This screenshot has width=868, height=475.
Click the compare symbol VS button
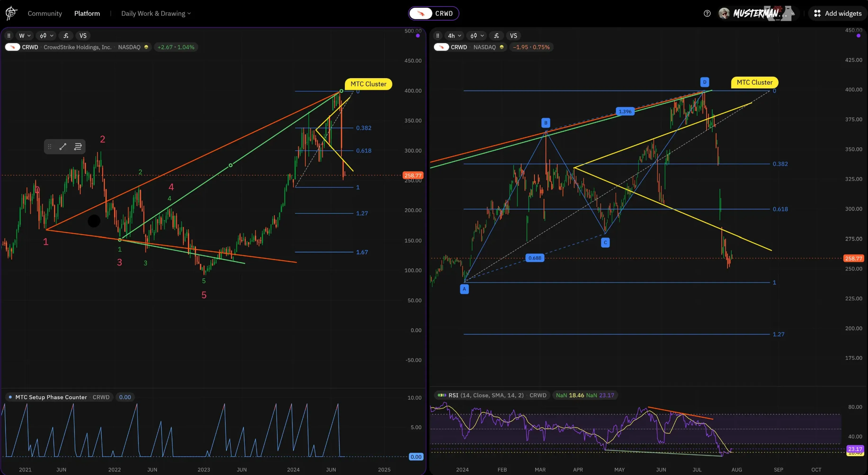tap(82, 36)
